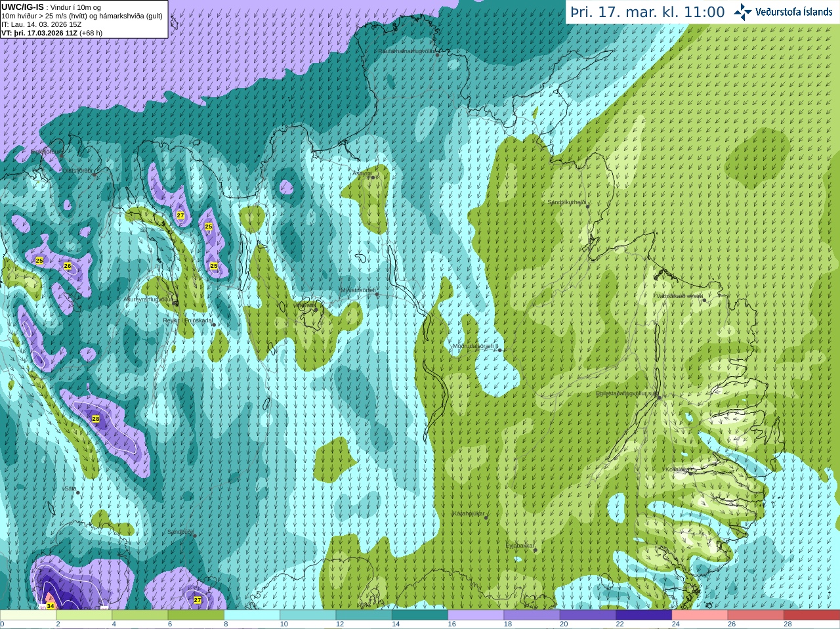The width and height of the screenshot is (840, 629).
Task: Click the UWC/IG-IS model title
Action: pos(22,7)
